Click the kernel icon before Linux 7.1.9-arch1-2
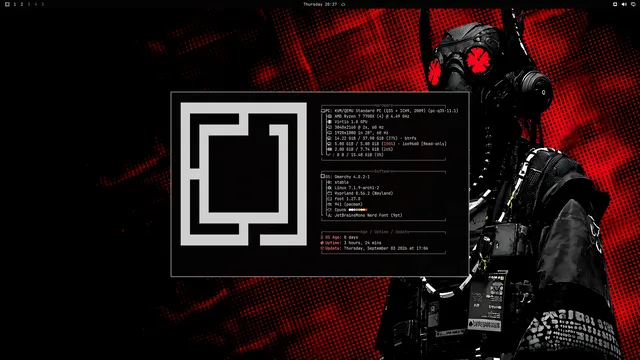 click(x=329, y=188)
